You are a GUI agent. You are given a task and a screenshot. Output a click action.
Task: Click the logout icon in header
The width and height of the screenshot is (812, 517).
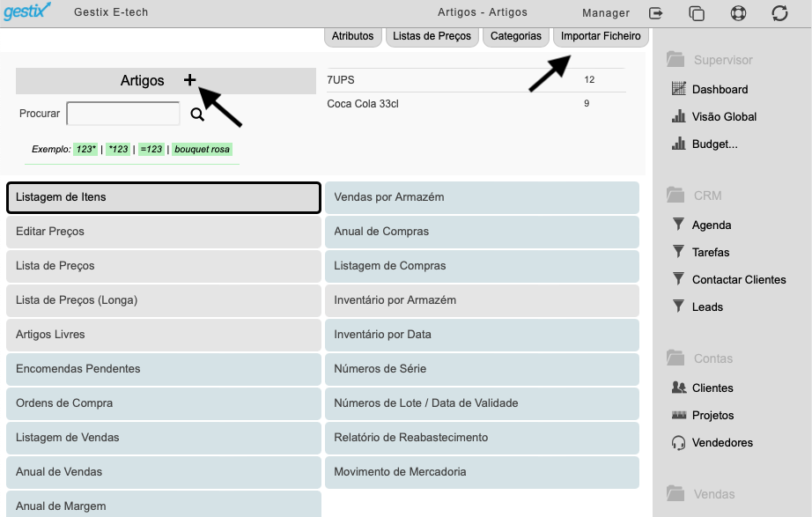655,13
